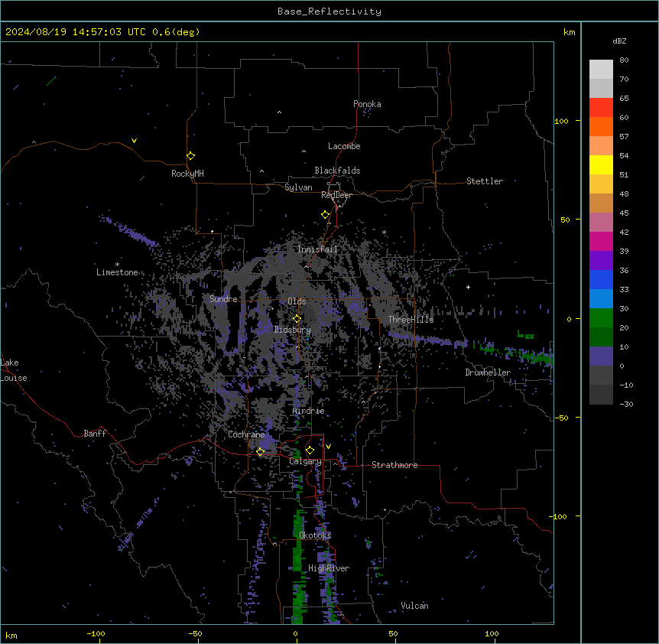Click the Vulcan label
Screen dimensions: 659x644
[414, 606]
